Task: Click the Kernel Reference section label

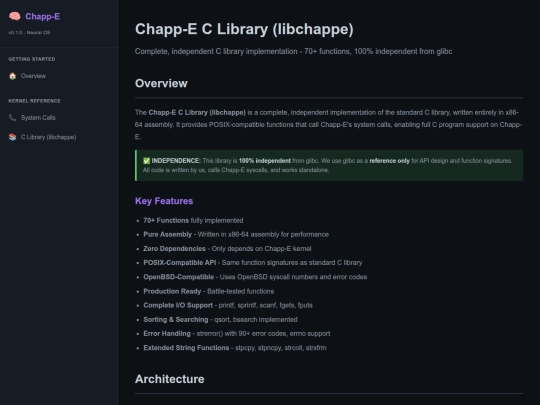Action: [x=34, y=101]
